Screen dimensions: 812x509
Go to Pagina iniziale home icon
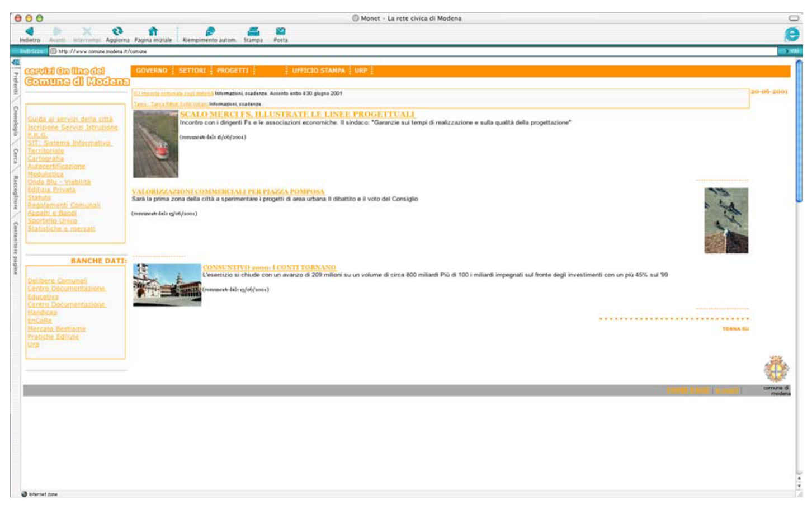tap(153, 32)
